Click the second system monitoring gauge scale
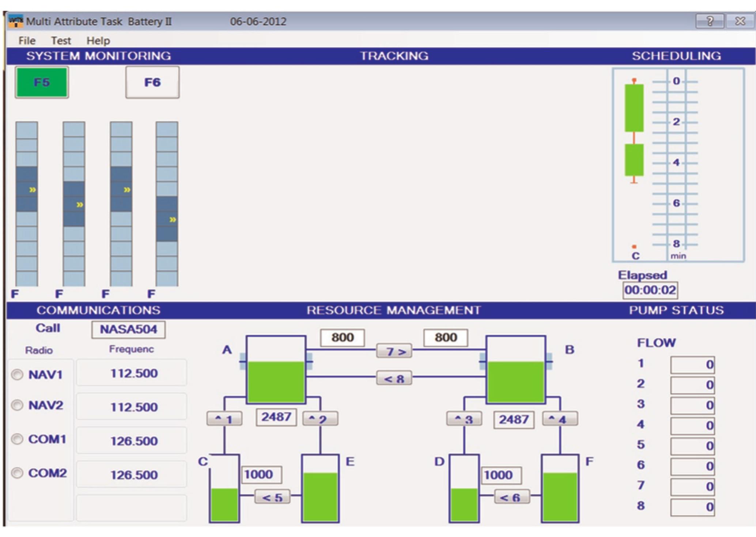The width and height of the screenshot is (756, 537). (74, 204)
